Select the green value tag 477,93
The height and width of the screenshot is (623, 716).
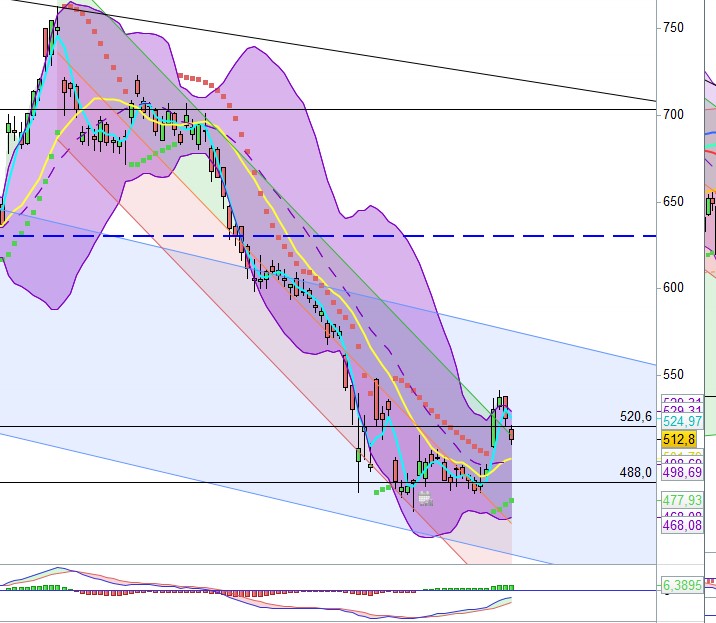pyautogui.click(x=682, y=500)
